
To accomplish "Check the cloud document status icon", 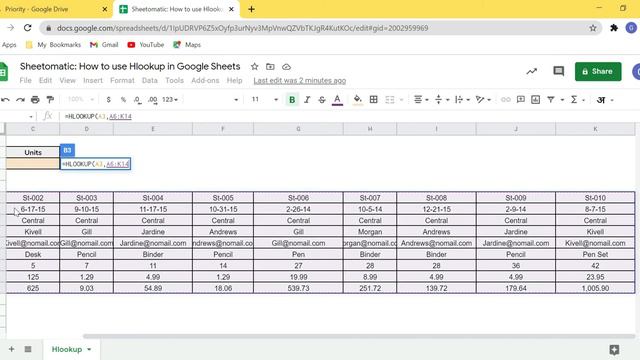I will point(287,67).
